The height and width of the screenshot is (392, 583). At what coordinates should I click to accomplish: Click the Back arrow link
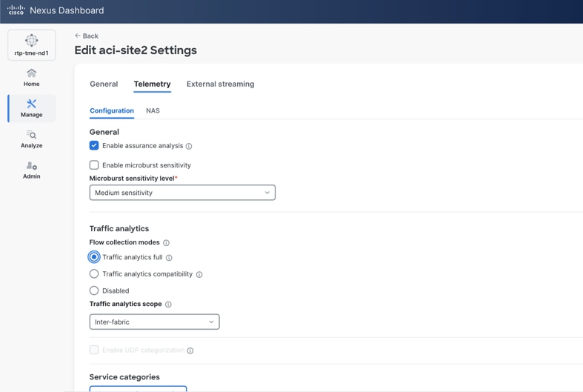(86, 36)
